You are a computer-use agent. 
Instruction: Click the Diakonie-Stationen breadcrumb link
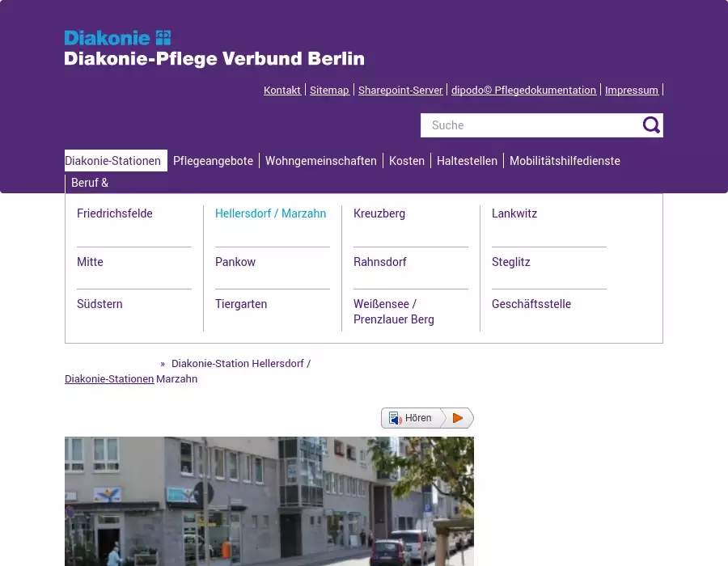[x=109, y=378]
